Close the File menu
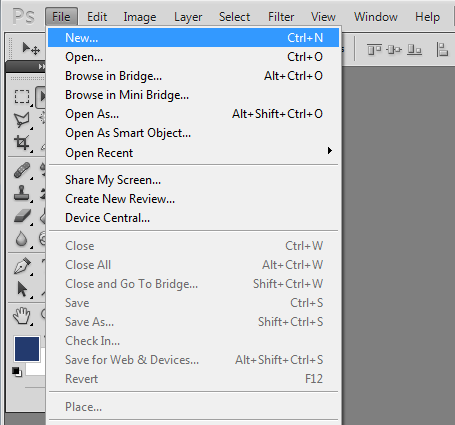Screen dimensions: 455x425 61,17
